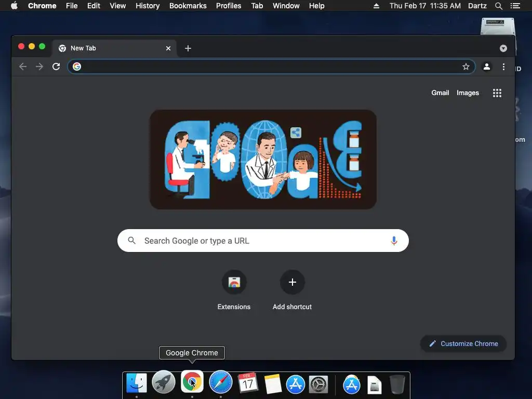This screenshot has height=399, width=532.
Task: Open the Help menu
Action: tap(316, 6)
